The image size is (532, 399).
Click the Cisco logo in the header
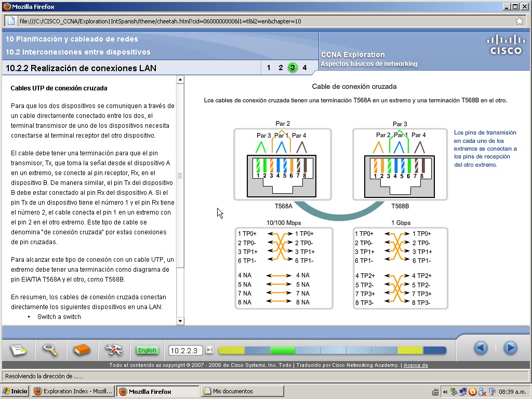[506, 45]
